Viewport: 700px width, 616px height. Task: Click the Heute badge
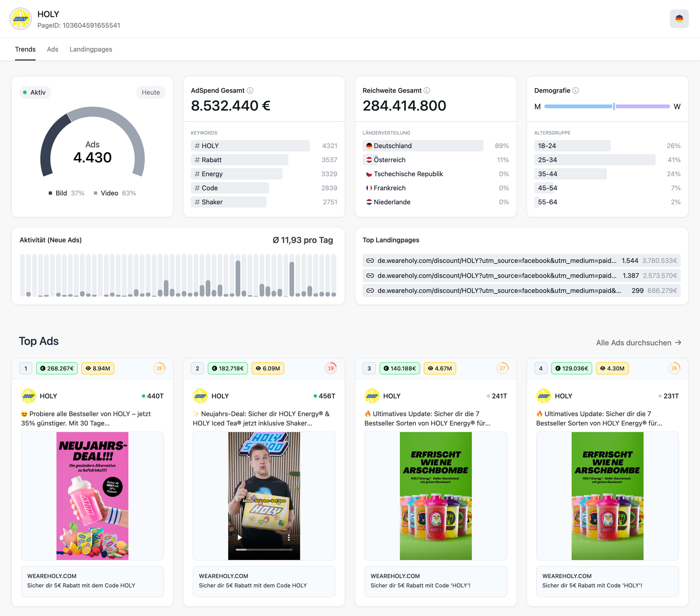(151, 92)
